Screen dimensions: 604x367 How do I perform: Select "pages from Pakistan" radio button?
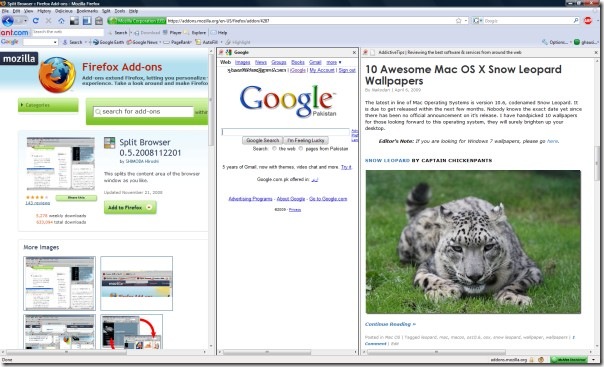coord(301,149)
